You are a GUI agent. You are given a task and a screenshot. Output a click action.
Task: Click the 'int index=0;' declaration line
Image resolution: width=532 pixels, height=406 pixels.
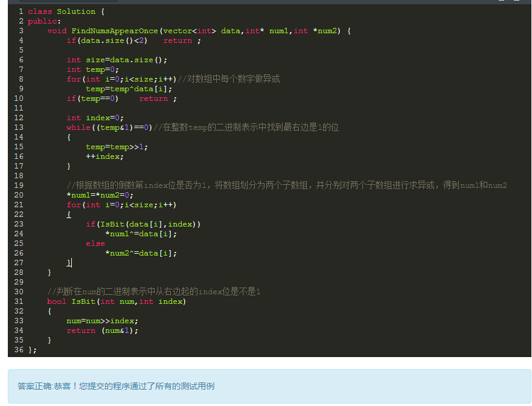click(x=95, y=118)
